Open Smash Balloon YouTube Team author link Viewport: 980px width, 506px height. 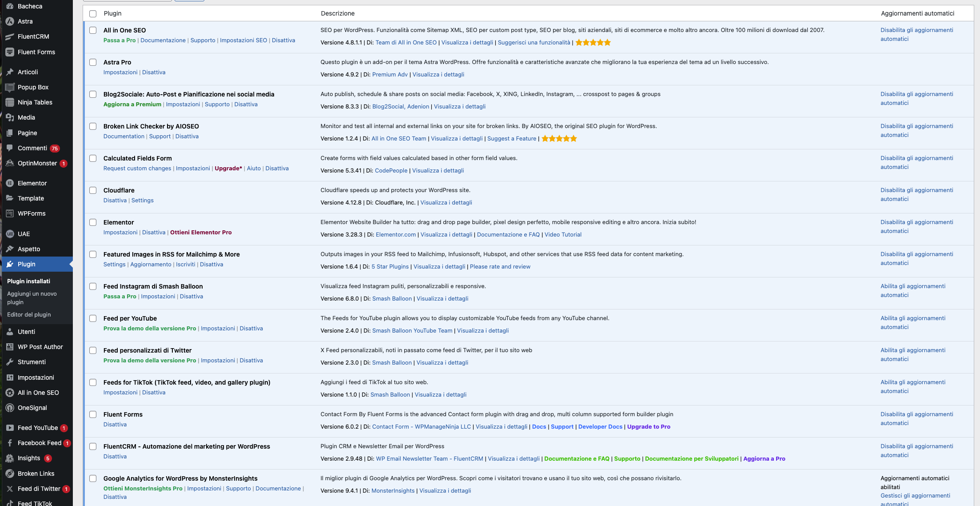[412, 330]
